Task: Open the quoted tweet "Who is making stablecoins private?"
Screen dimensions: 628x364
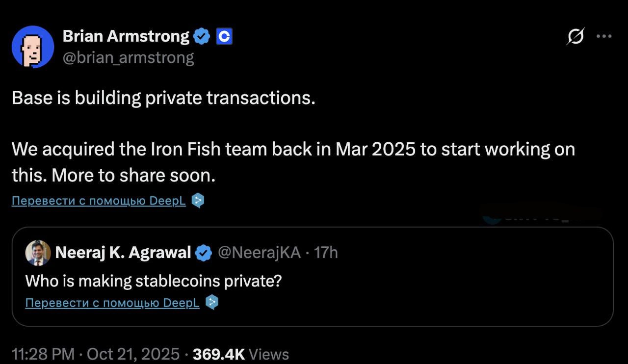Action: tap(154, 281)
